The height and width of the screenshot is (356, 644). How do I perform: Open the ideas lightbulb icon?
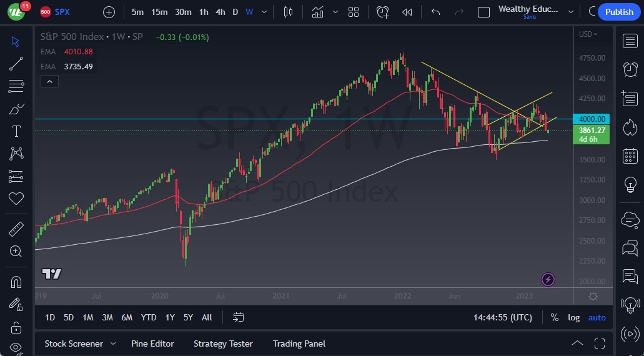630,184
